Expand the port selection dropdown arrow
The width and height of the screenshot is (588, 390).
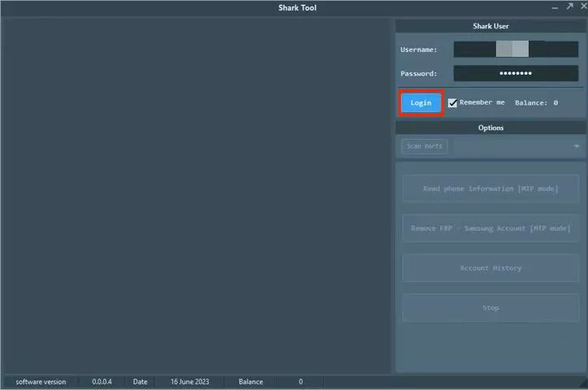click(577, 146)
